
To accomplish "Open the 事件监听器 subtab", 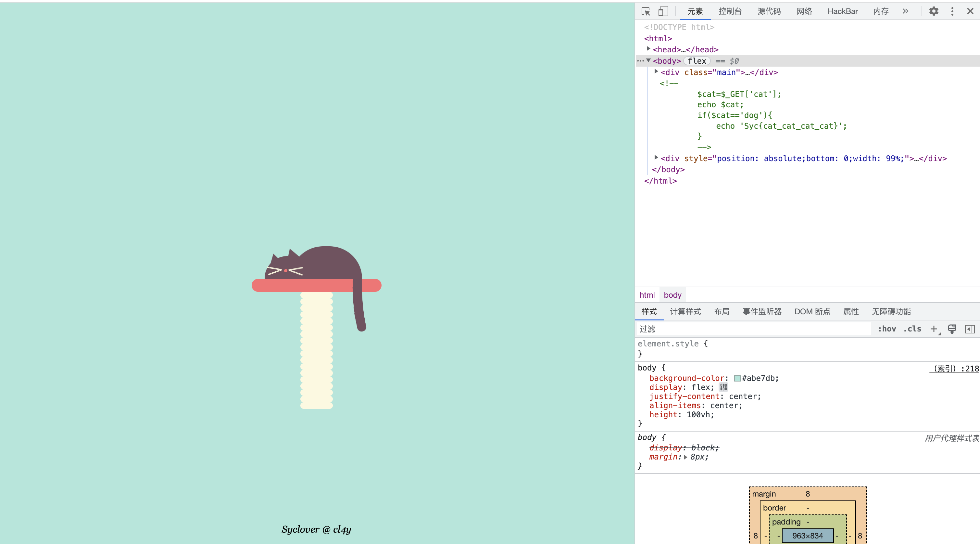I will click(762, 311).
